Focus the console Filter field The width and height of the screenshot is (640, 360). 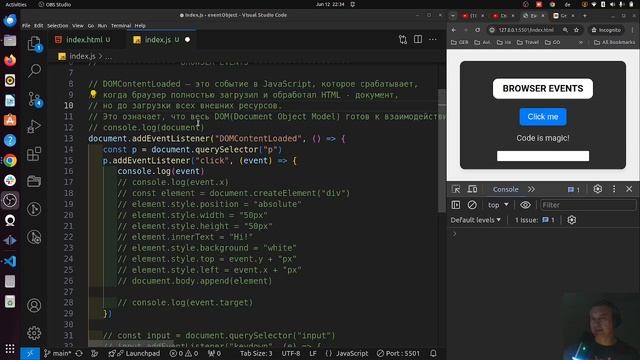588,205
